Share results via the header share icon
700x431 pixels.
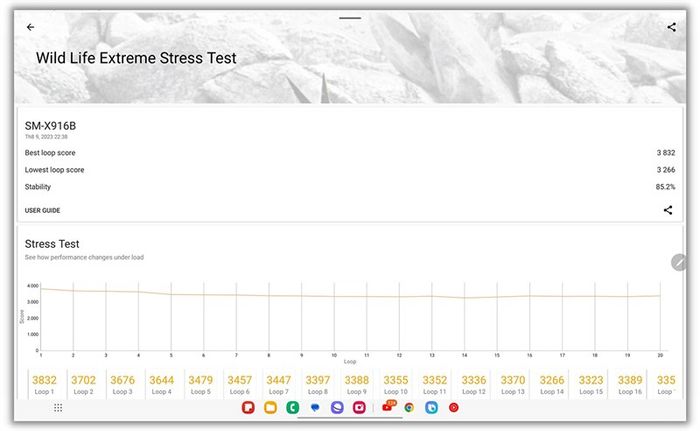671,27
